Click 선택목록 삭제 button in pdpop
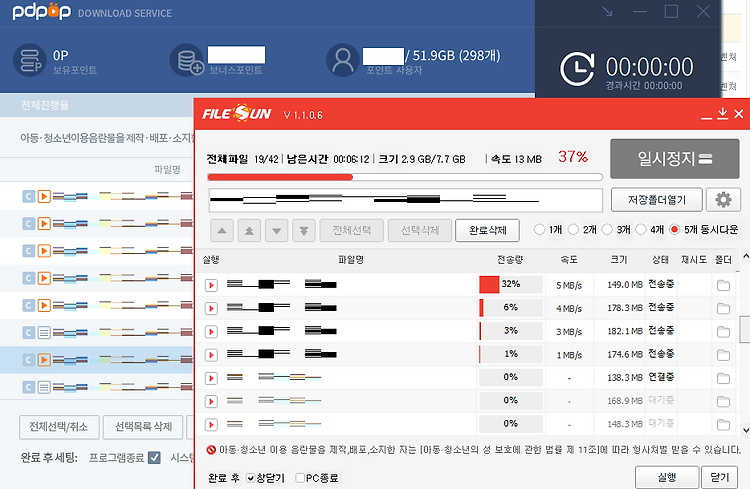750x489 pixels. click(x=143, y=427)
